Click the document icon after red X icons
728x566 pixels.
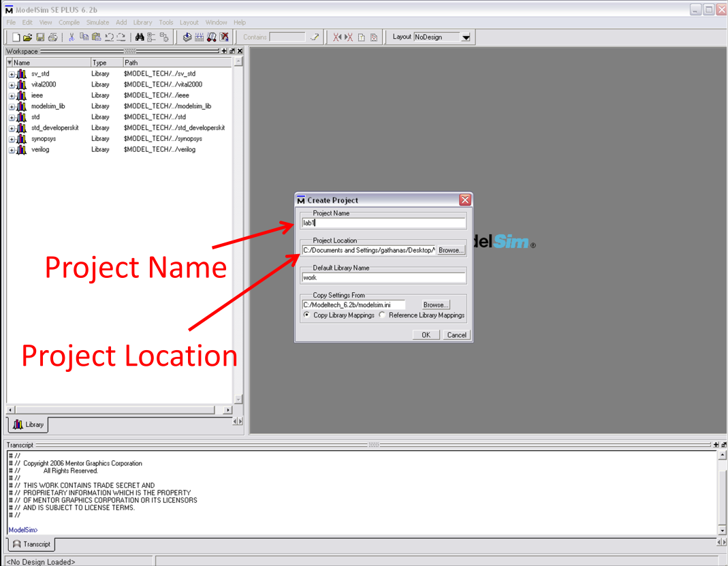361,37
